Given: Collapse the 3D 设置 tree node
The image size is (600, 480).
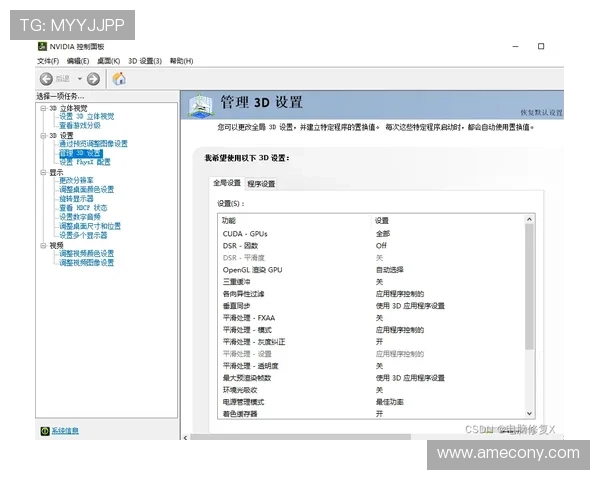Looking at the screenshot, I should pos(43,136).
